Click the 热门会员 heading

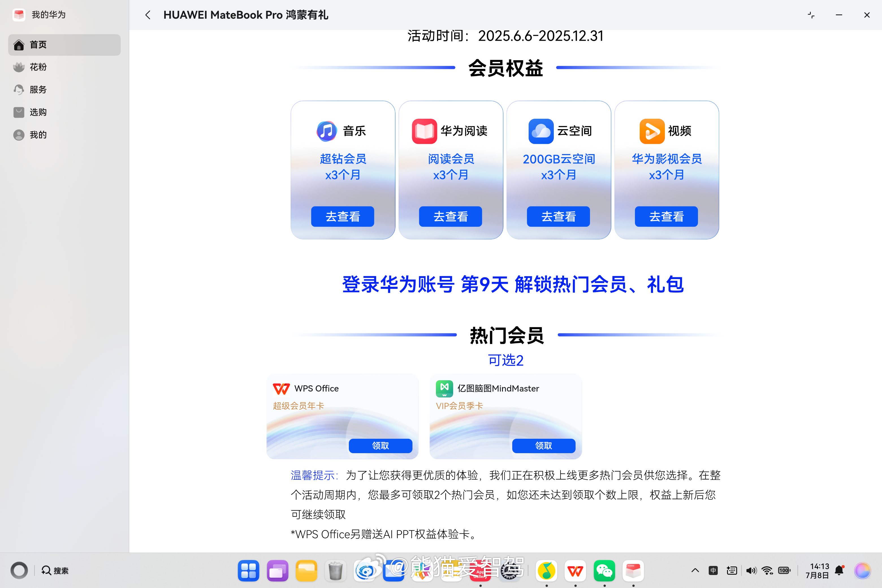(507, 335)
